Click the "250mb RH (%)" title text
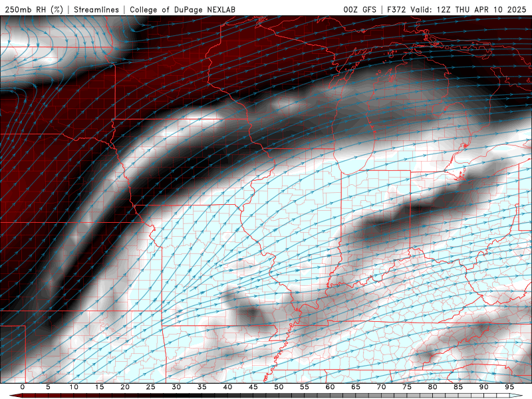Image resolution: width=532 pixels, height=399 pixels. (x=34, y=9)
